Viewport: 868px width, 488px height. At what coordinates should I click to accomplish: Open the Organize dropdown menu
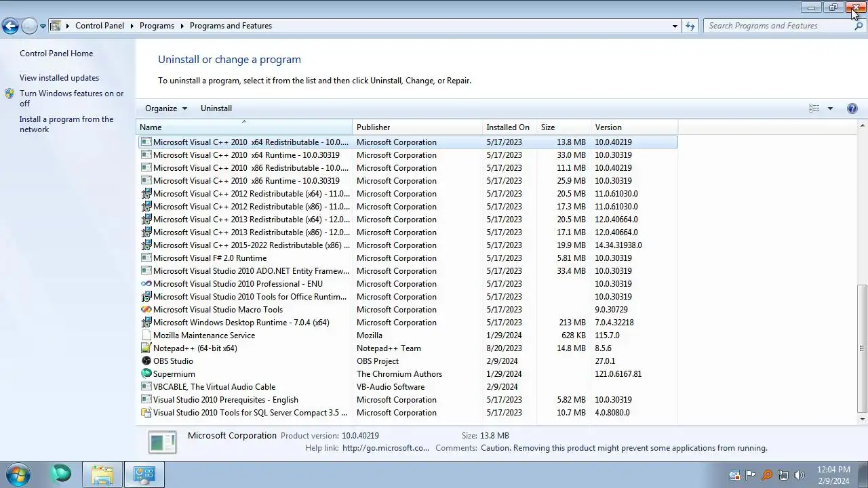(166, 108)
